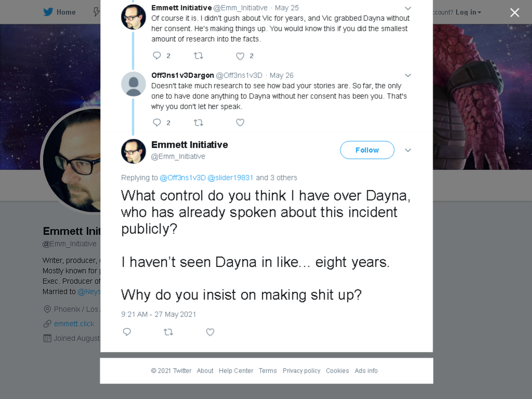Follow Emmett Initiative

tap(367, 150)
